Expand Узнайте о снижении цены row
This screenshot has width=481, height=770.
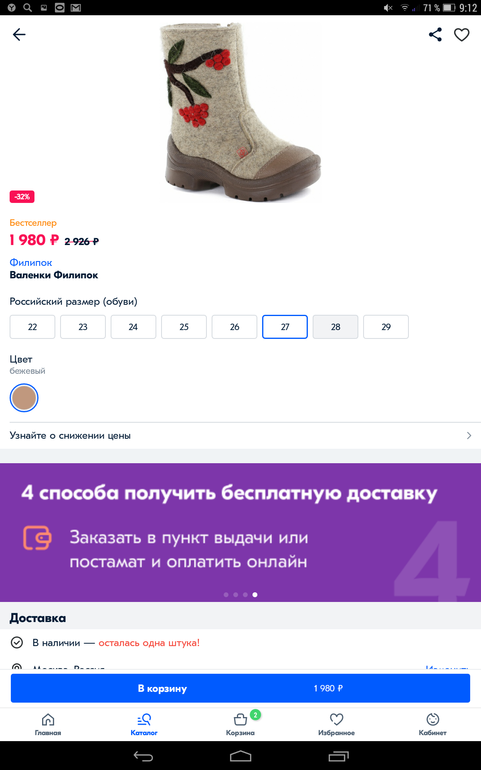(240, 436)
